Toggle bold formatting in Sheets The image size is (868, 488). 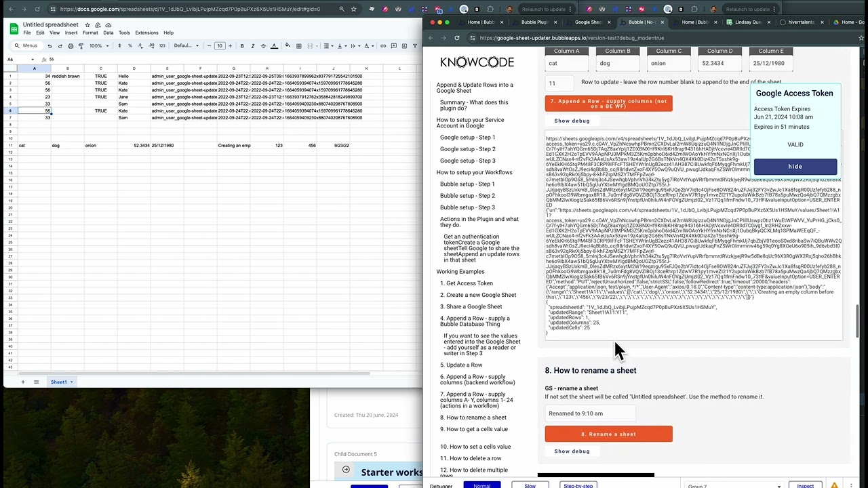tap(242, 46)
